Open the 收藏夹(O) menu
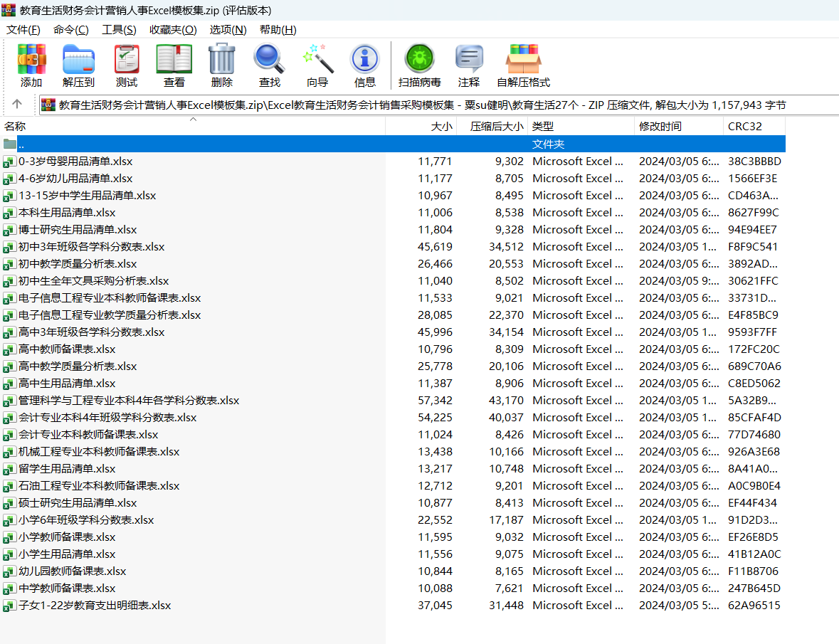The image size is (839, 644). [x=173, y=29]
